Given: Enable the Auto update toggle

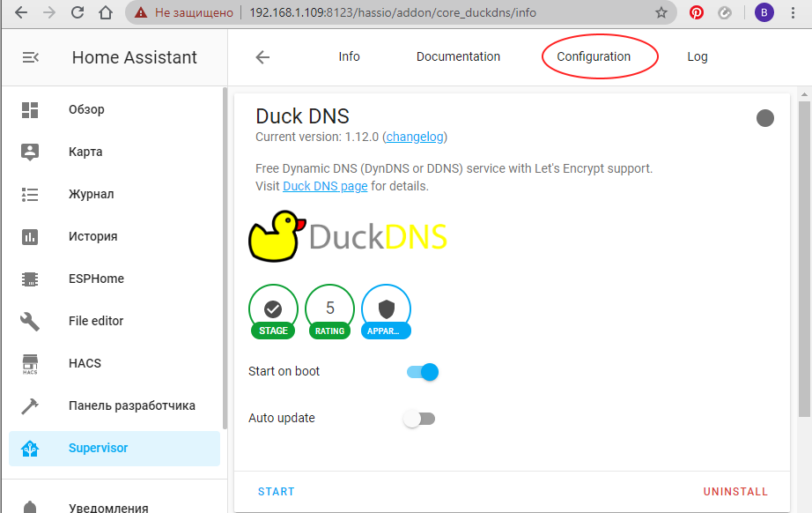Looking at the screenshot, I should click(418, 417).
